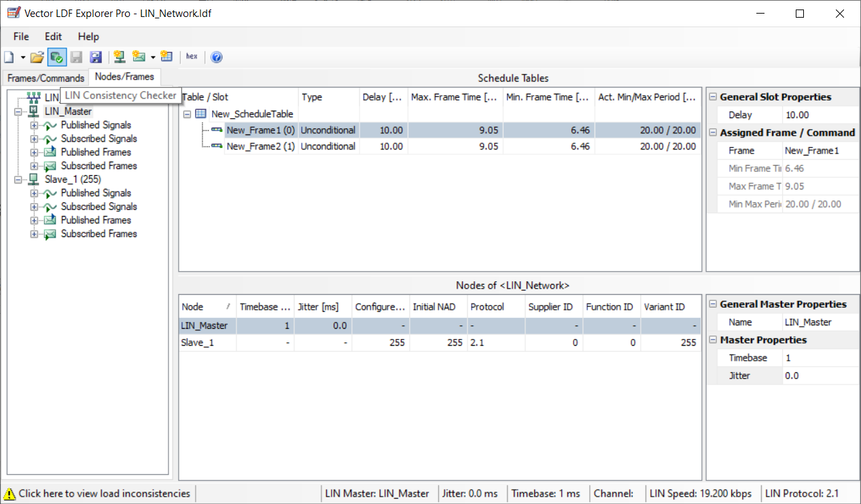861x504 pixels.
Task: Expand Subscribed Signals under LIN_Master
Action: (35, 139)
